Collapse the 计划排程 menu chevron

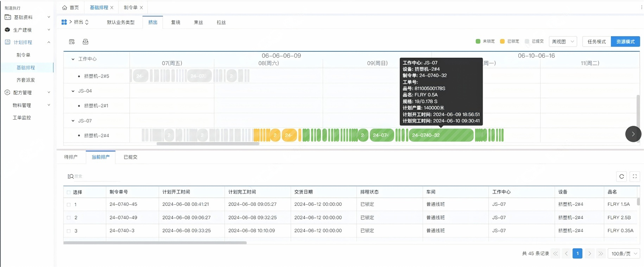click(x=49, y=42)
